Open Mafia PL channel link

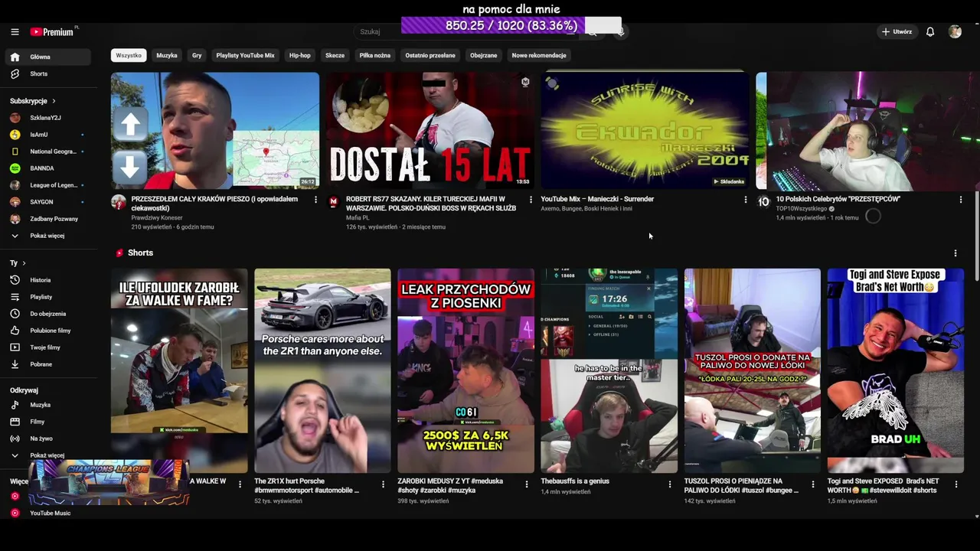coord(358,217)
